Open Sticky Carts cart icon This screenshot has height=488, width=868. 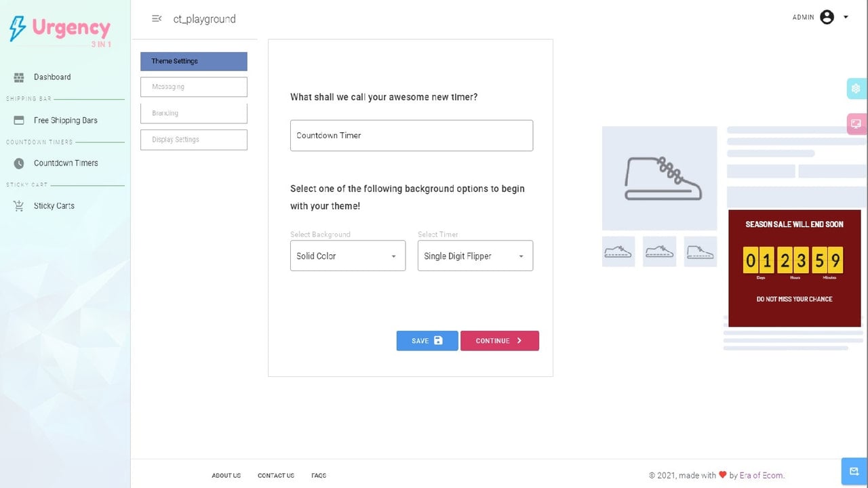click(x=19, y=206)
